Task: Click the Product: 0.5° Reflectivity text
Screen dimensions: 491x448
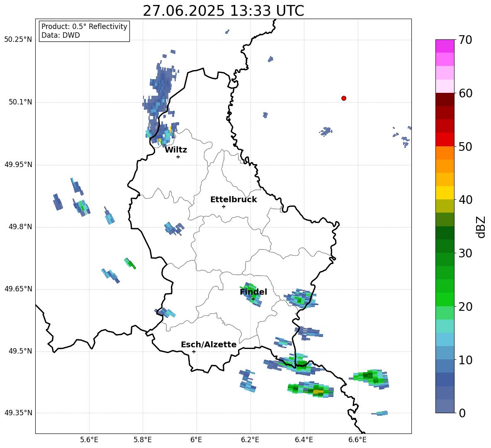Action: [84, 26]
